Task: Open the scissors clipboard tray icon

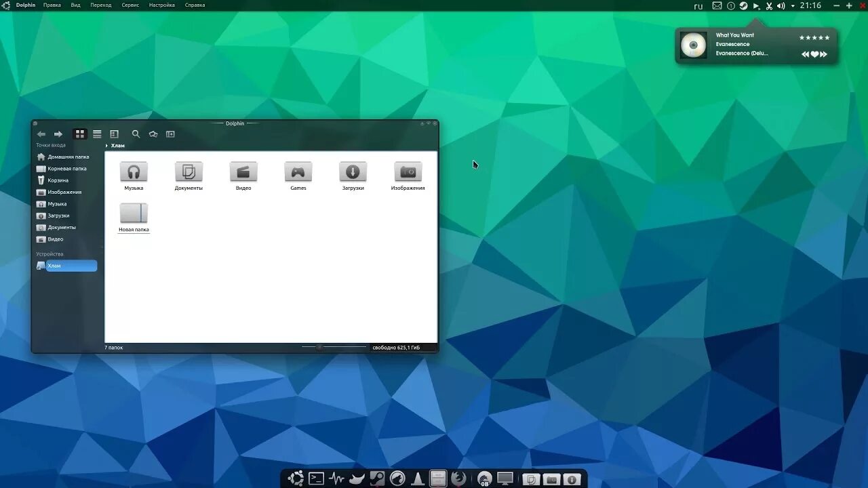Action: point(769,5)
